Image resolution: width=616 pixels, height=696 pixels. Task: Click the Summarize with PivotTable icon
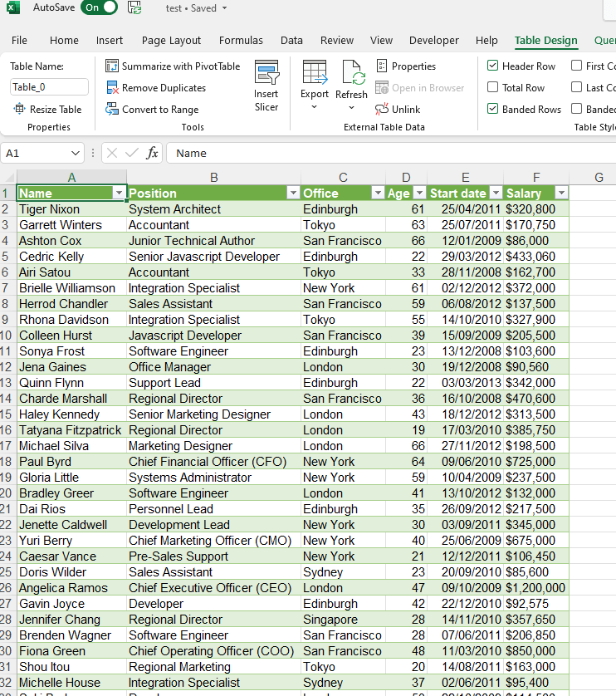(113, 66)
